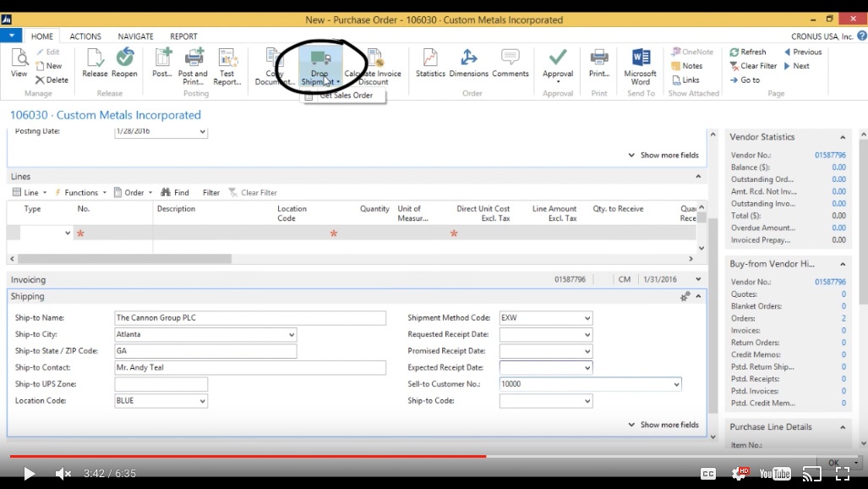The width and height of the screenshot is (868, 489).
Task: Show more fields in Shipping section
Action: 663,425
